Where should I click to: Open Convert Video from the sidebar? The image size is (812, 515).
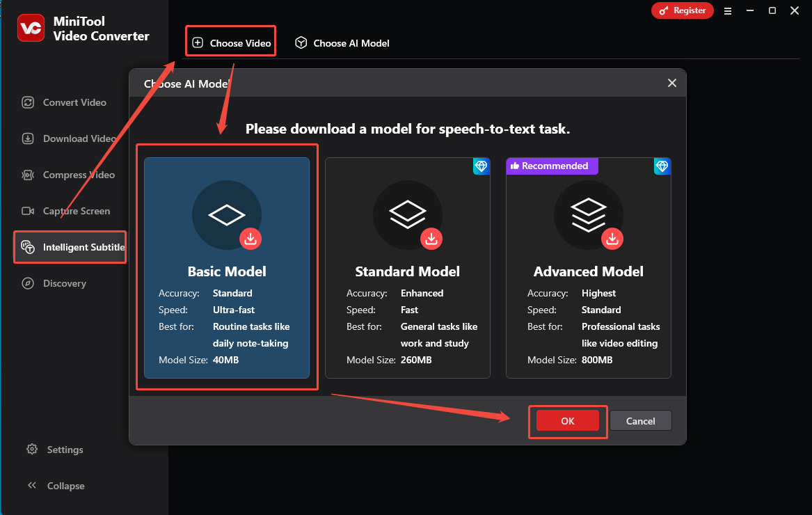coord(64,102)
